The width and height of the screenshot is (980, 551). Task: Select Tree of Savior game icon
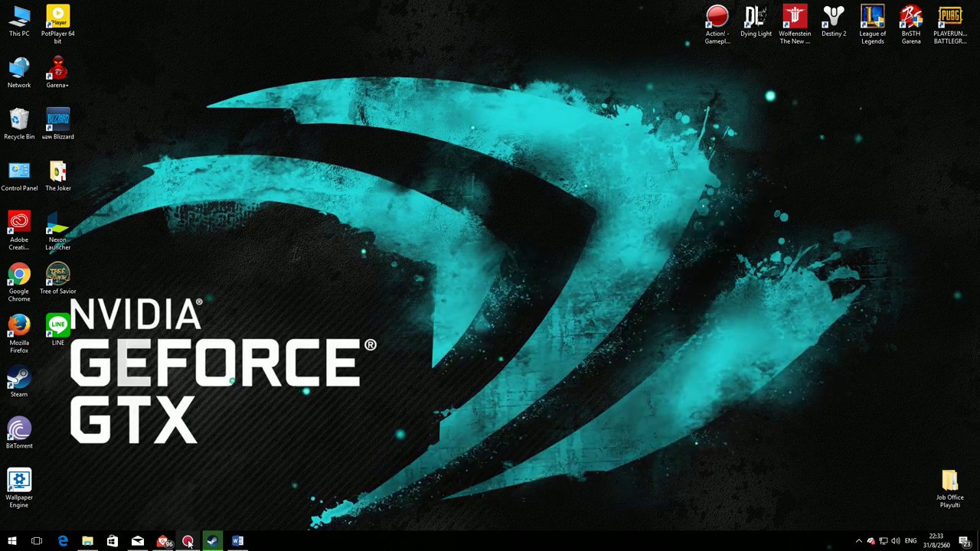pos(57,279)
